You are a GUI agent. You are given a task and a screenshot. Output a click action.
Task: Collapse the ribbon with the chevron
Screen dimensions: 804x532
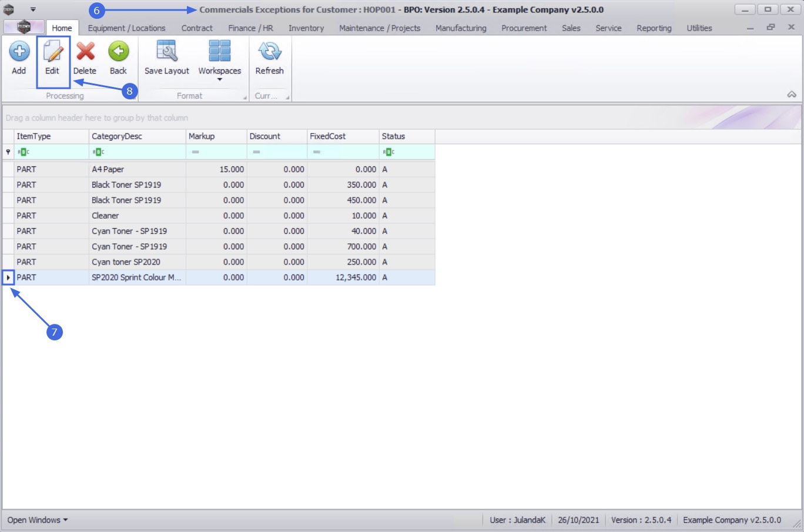(x=792, y=95)
